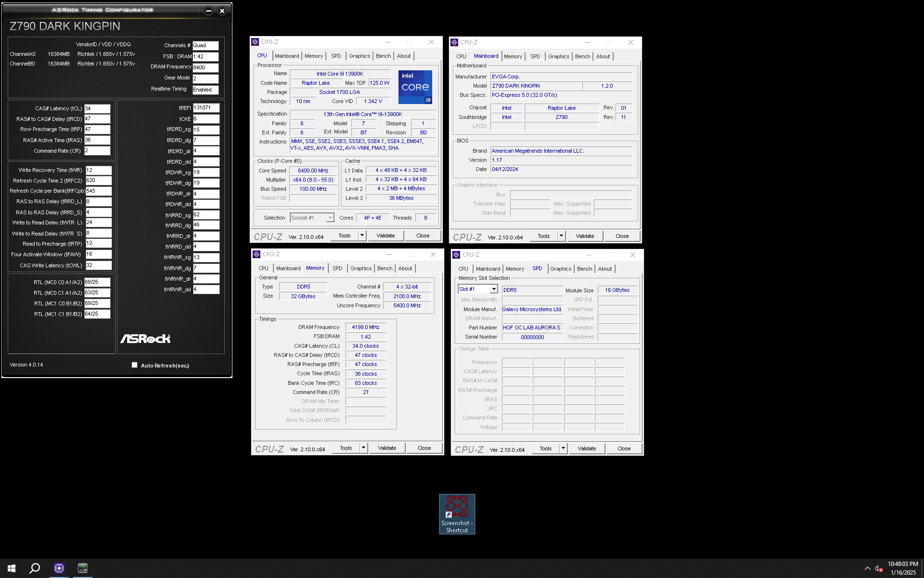Open CPU tab in Memory window
Image resolution: width=924 pixels, height=578 pixels.
(264, 268)
